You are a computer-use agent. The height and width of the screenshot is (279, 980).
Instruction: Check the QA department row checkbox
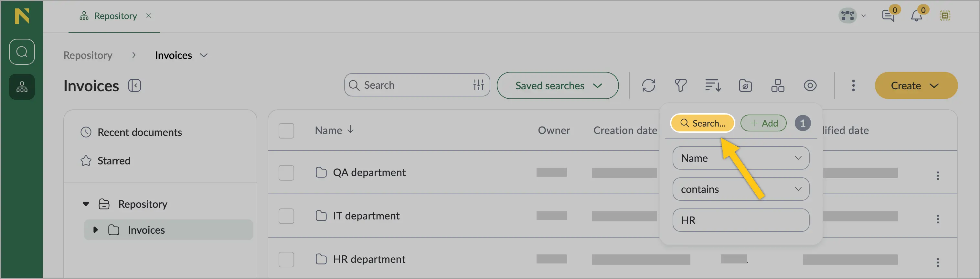tap(286, 173)
